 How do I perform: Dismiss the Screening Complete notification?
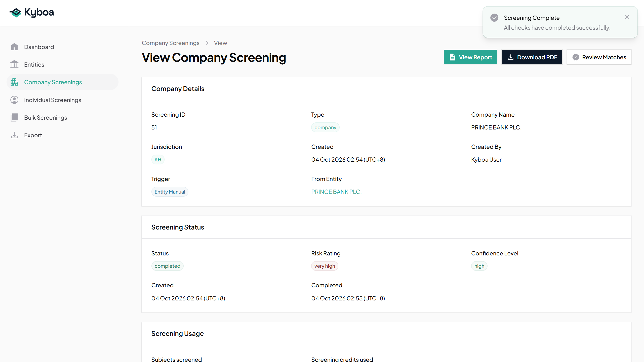[627, 17]
